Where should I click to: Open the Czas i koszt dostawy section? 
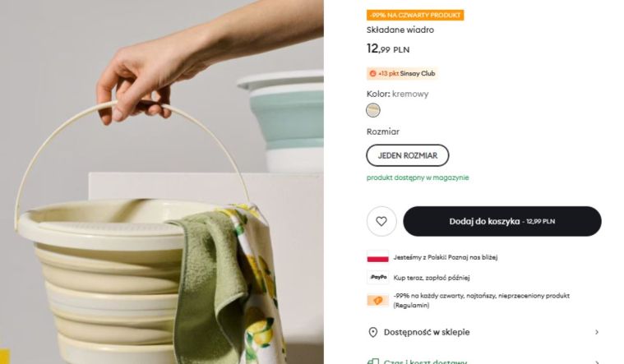click(484, 360)
